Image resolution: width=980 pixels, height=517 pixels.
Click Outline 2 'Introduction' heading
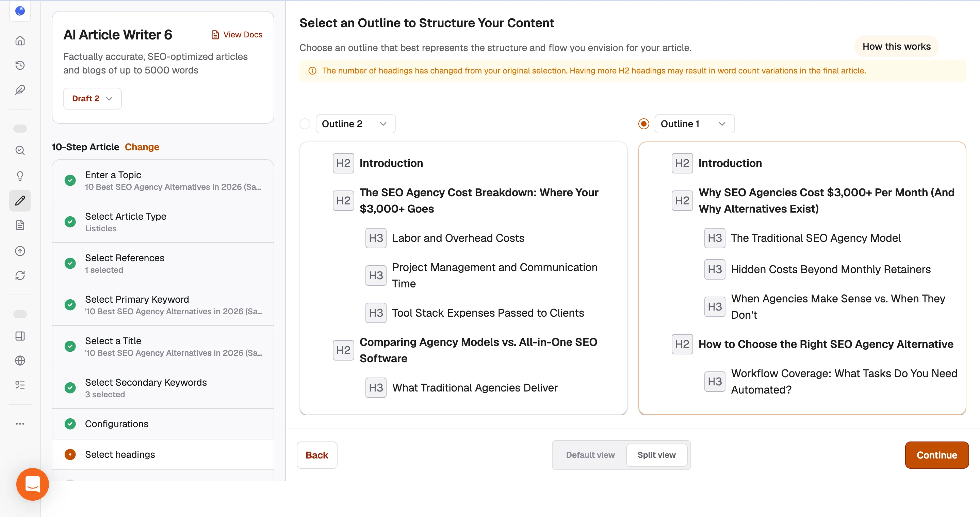[x=391, y=164]
